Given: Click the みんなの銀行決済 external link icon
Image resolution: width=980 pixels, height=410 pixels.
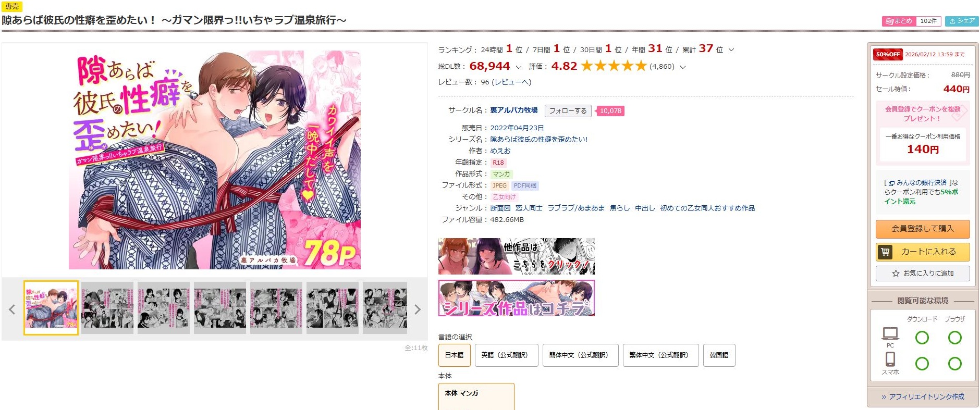Looking at the screenshot, I should [891, 183].
